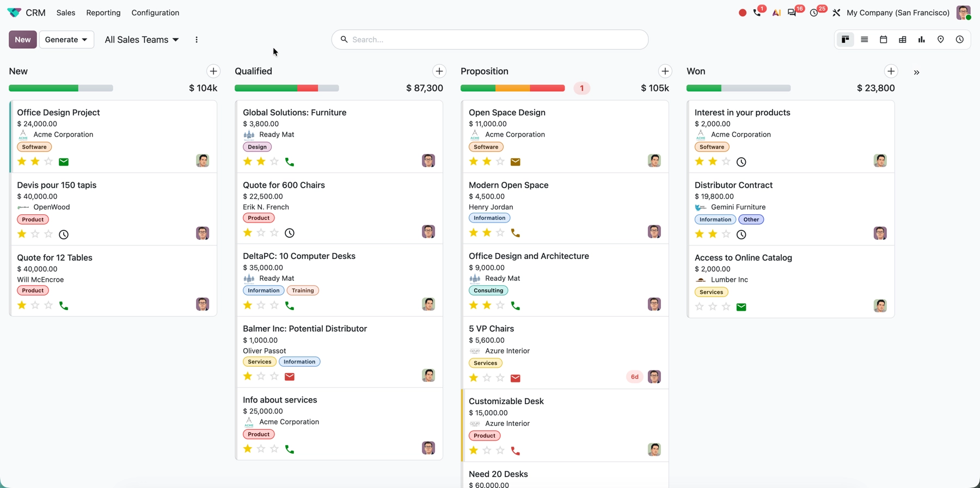Click orange segment of Proposition progress bar
The height and width of the screenshot is (488, 980).
513,88
